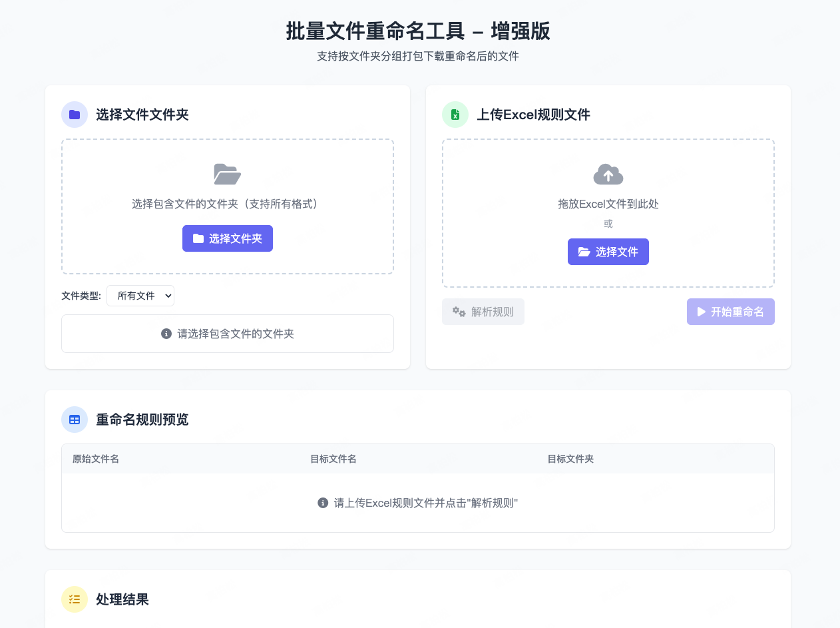840x628 pixels.
Task: Click the 拖放Excel文件到此处 drop zone text
Action: tap(608, 204)
